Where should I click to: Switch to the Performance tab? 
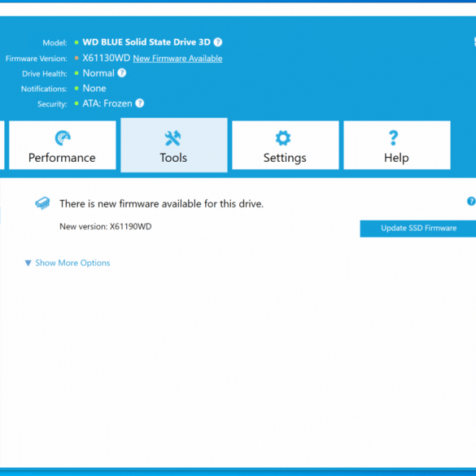tap(63, 145)
